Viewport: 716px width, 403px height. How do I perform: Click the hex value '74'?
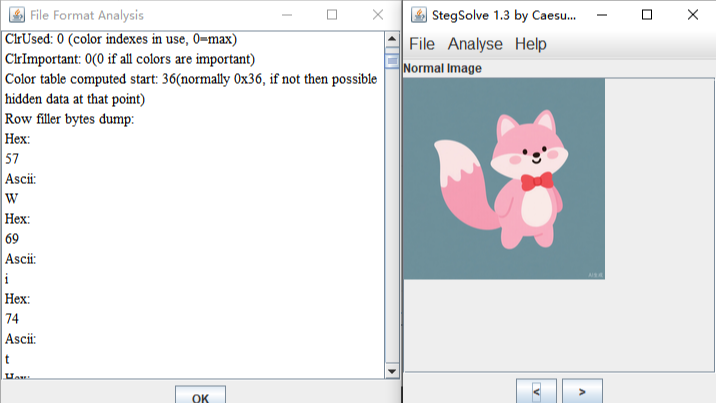(12, 319)
